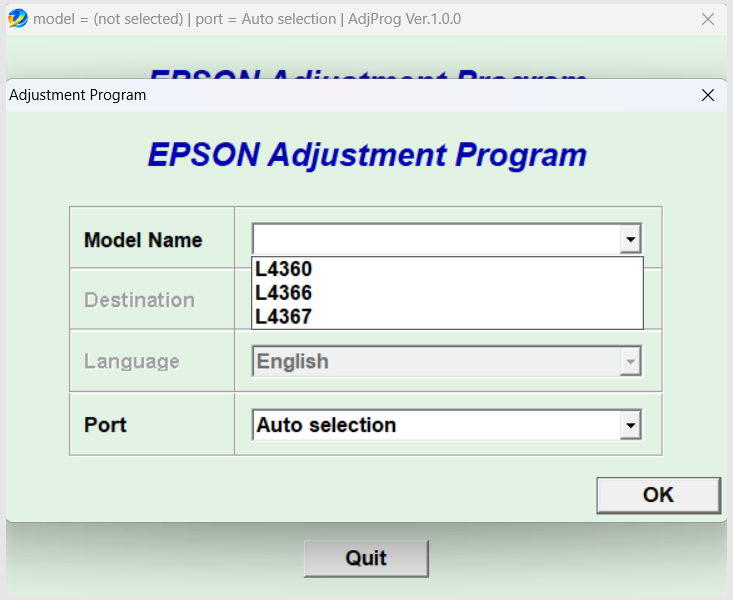Click the disabled Language dropdown arrow
Screen dimensions: 733x600
pyautogui.click(x=630, y=361)
